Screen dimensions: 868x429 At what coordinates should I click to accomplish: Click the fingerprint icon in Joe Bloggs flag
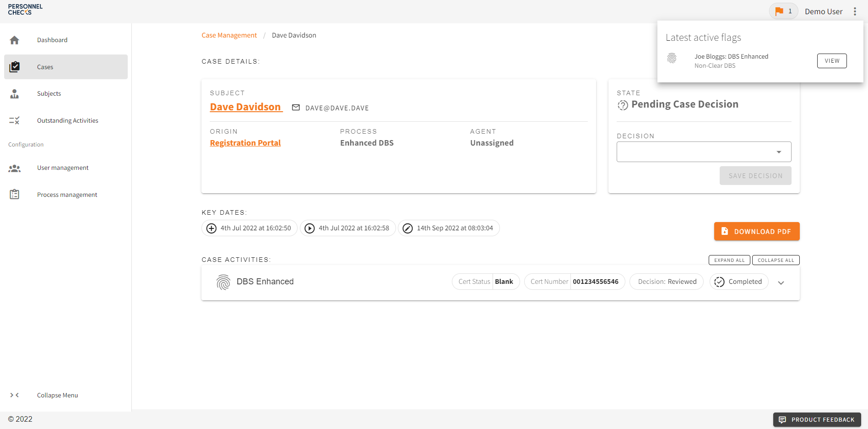pos(672,58)
